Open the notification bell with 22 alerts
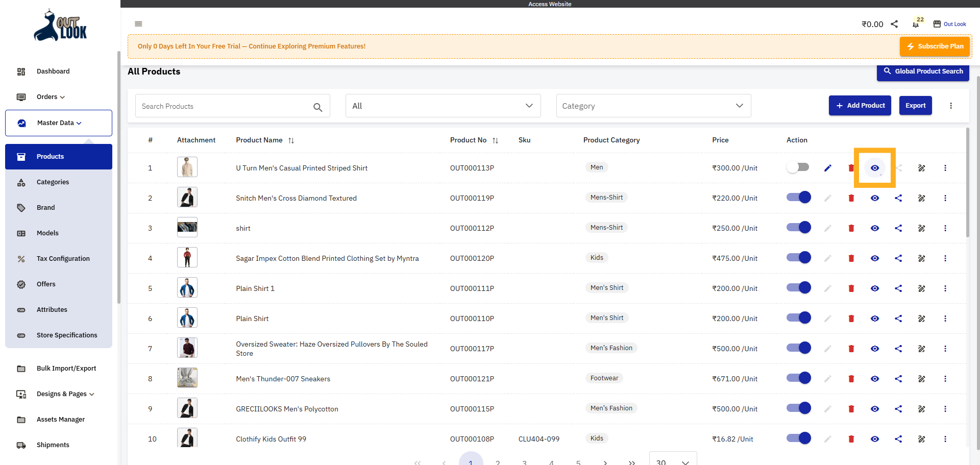This screenshot has height=465, width=980. click(915, 23)
